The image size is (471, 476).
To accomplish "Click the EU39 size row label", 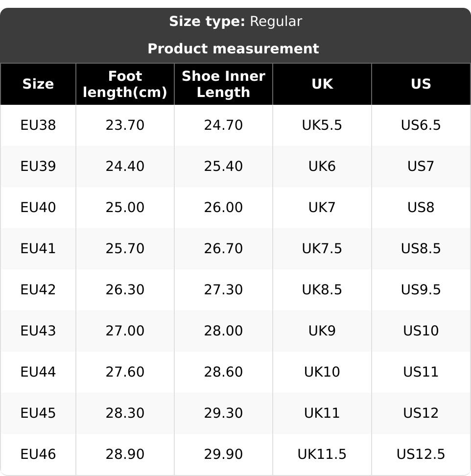I will (38, 167).
